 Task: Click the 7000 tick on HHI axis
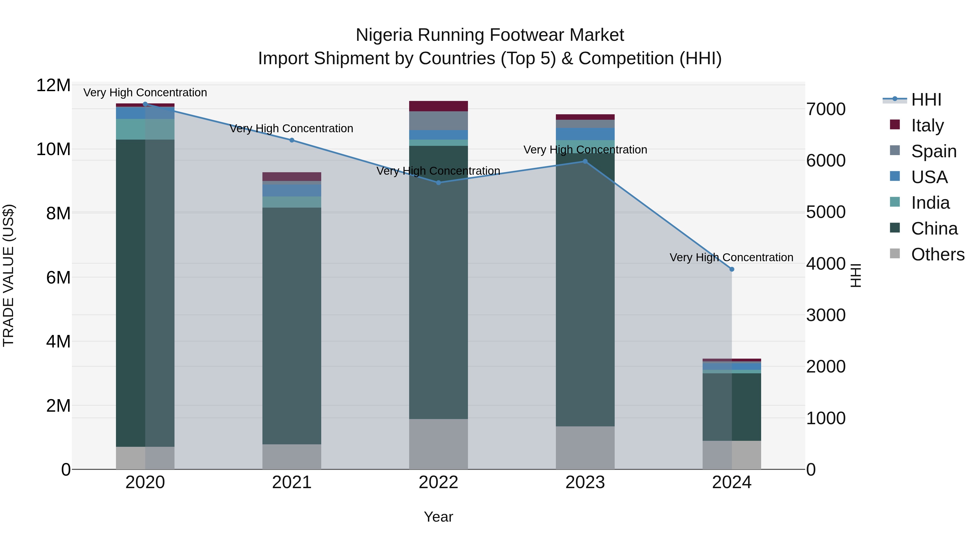[x=826, y=109]
